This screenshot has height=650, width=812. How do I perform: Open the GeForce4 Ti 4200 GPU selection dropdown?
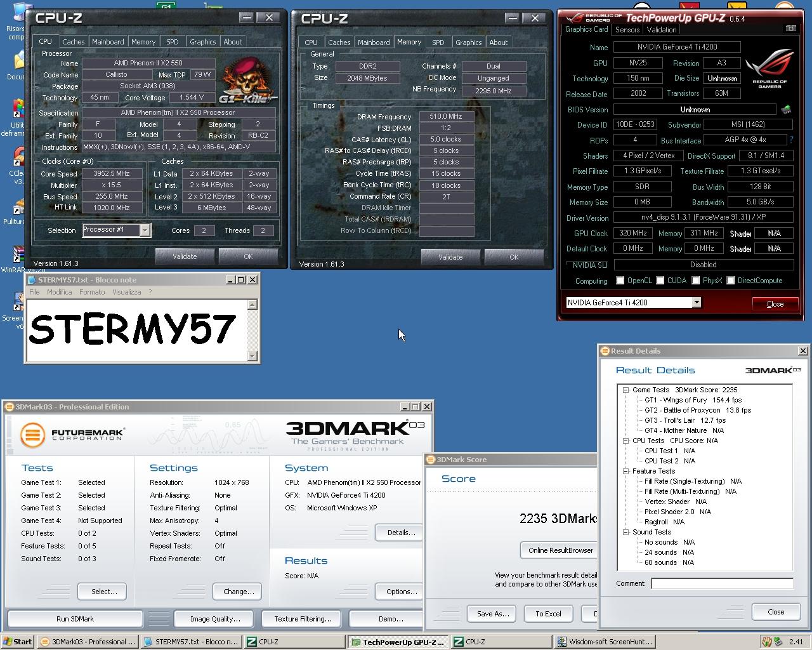[696, 303]
